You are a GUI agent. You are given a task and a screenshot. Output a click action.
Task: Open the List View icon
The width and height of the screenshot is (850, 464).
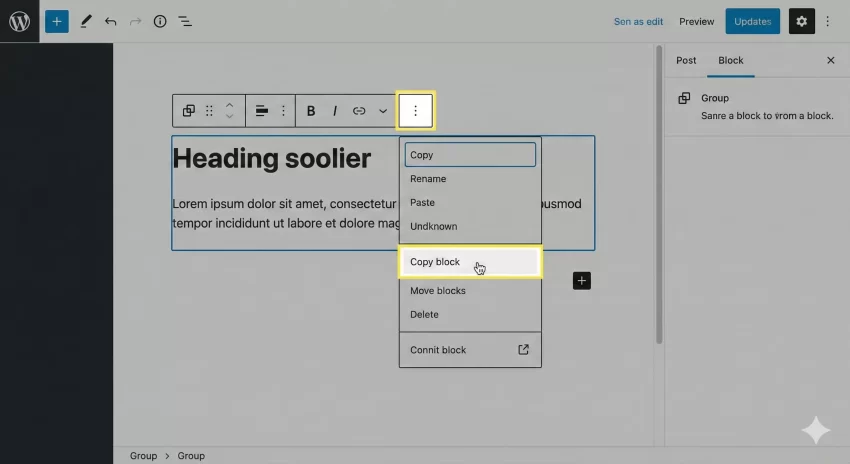point(185,22)
